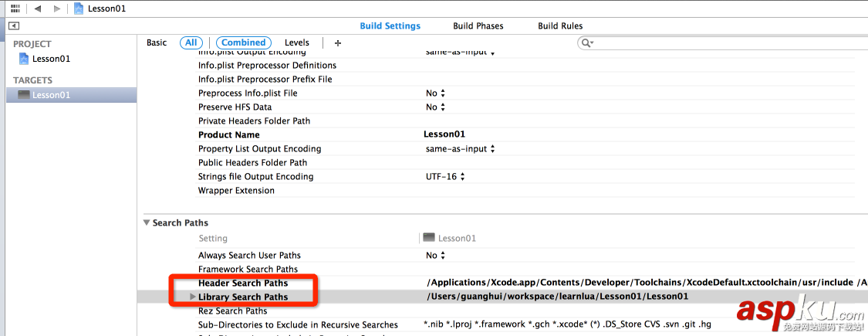The height and width of the screenshot is (336, 868).
Task: Open Strings file Output Encoding dropdown
Action: click(446, 177)
